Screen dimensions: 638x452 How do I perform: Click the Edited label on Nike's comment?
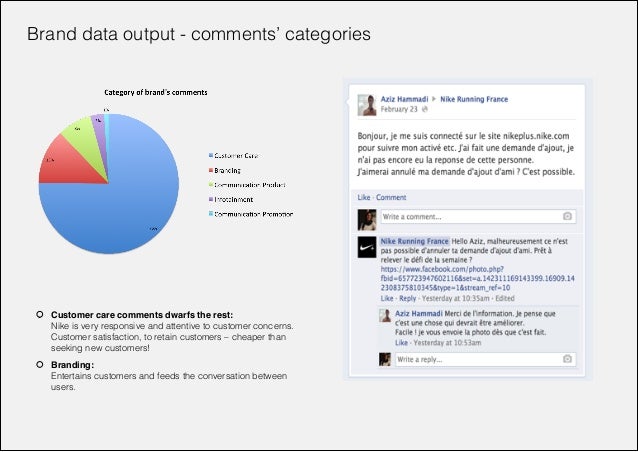pos(505,298)
